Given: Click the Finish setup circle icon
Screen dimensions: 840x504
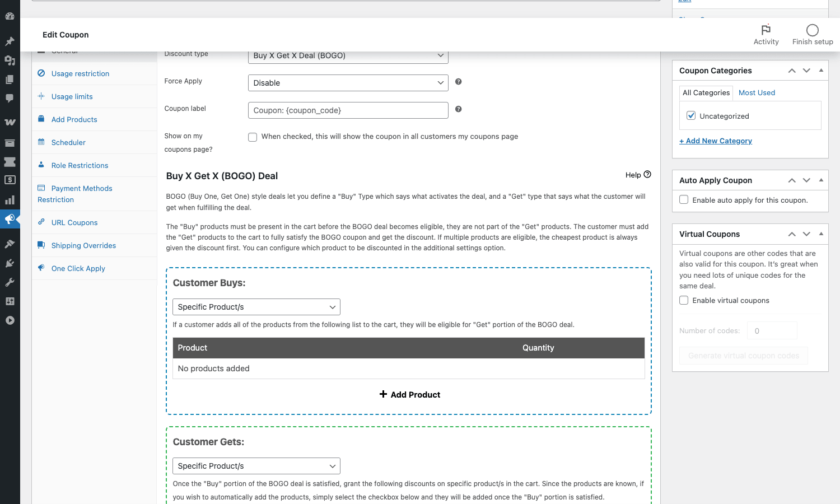Looking at the screenshot, I should point(813,30).
